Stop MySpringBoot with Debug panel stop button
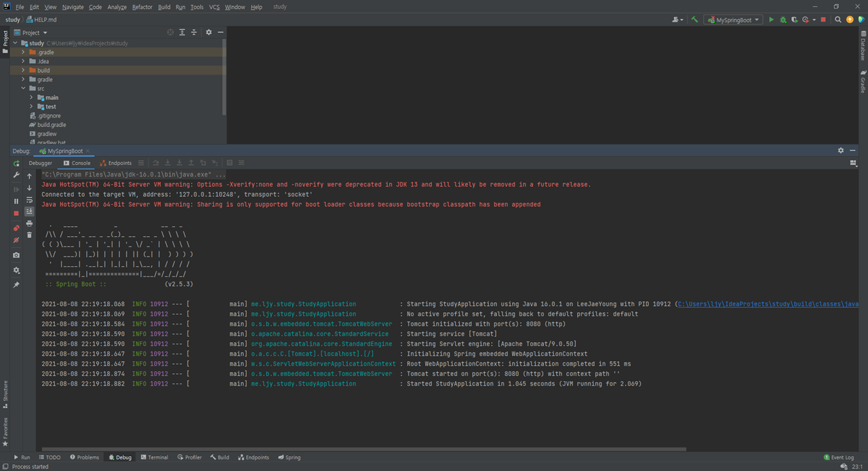This screenshot has width=868, height=471. (16, 213)
